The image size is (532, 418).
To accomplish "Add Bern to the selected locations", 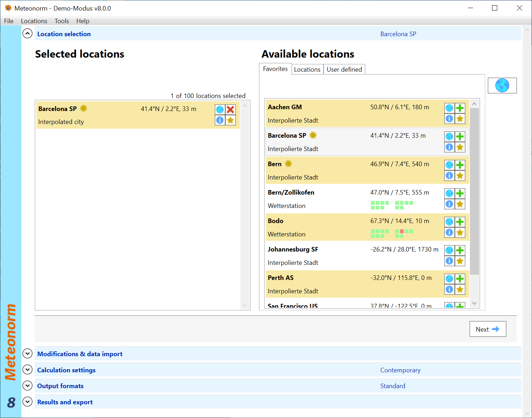I will click(460, 165).
